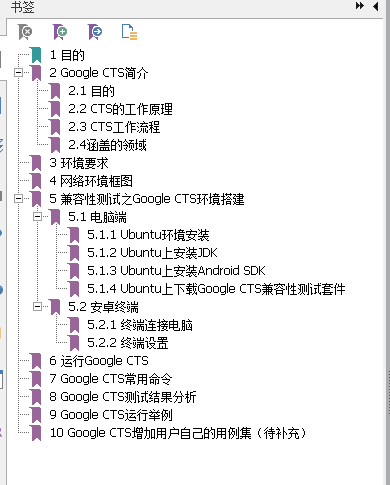Click the bookmark icon beside "9 Google CTS运行举例"
This screenshot has height=485, width=390.
36,415
